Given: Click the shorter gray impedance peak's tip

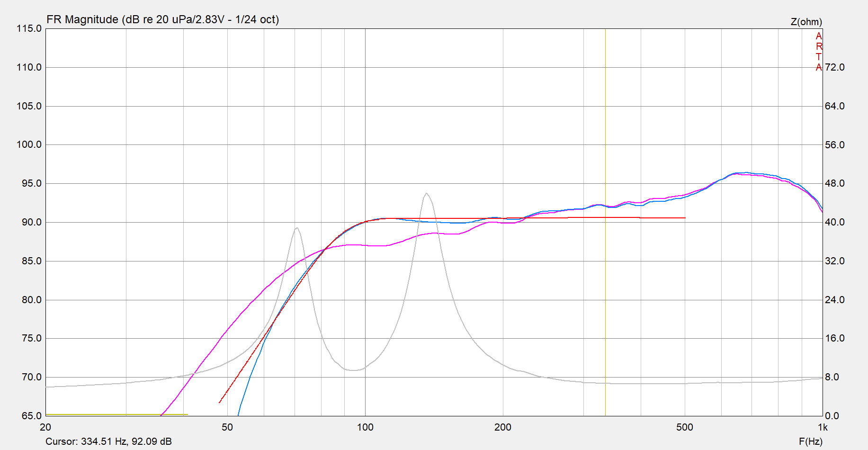Looking at the screenshot, I should click(x=297, y=228).
